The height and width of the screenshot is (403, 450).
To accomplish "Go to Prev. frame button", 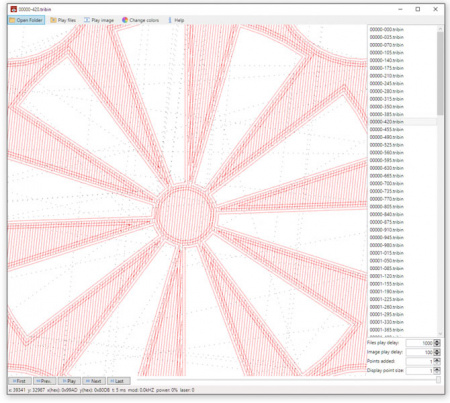I will click(44, 381).
